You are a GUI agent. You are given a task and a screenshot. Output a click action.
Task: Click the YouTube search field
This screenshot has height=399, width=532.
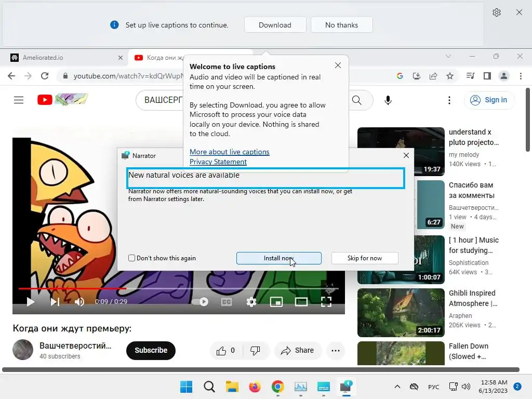pyautogui.click(x=159, y=100)
